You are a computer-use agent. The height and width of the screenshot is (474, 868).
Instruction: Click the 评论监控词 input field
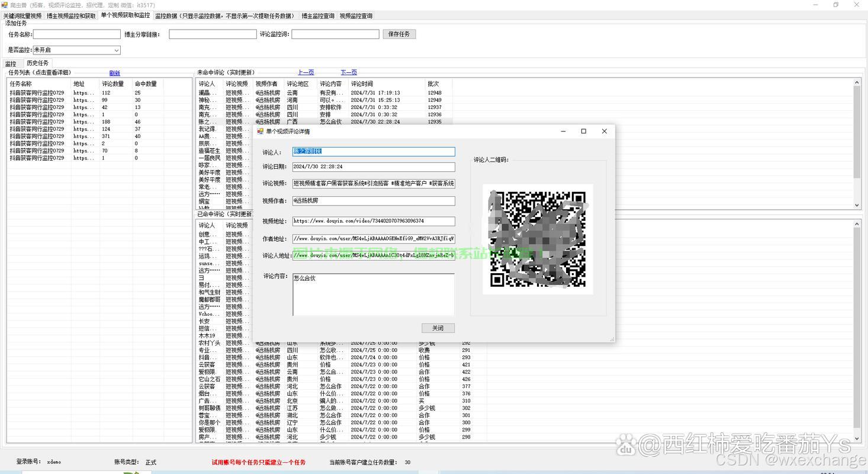(335, 34)
